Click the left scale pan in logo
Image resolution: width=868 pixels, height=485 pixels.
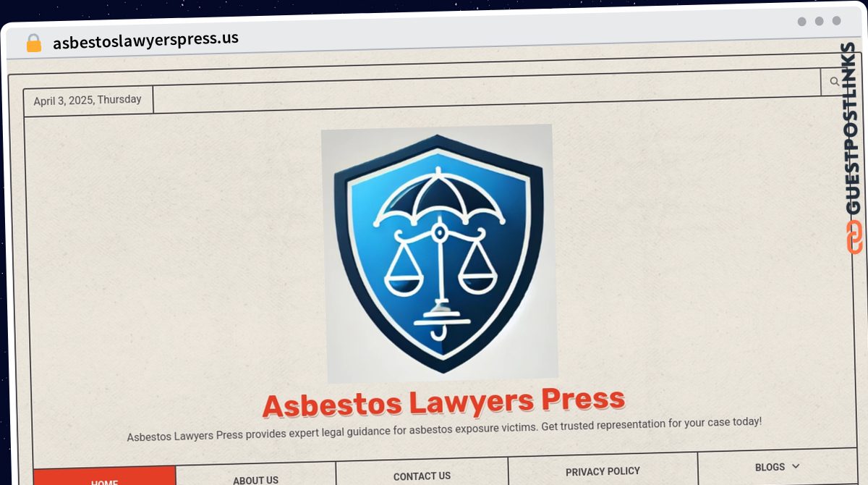404,279
